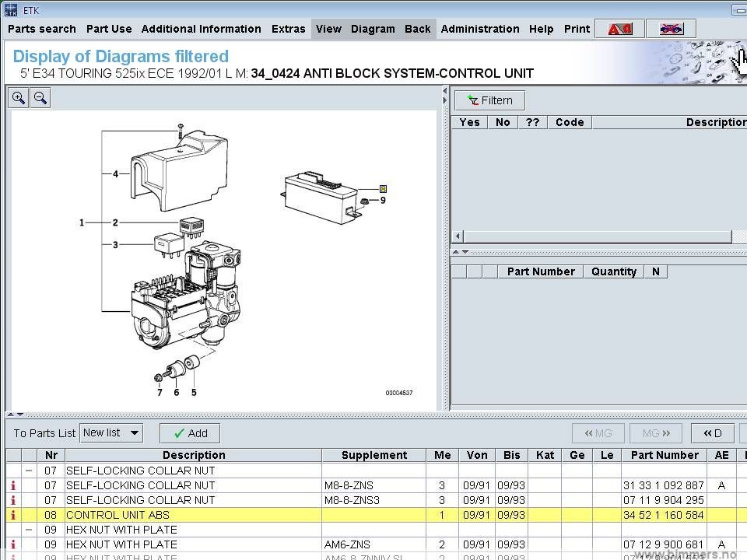The image size is (747, 560).
Task: Open the Extras menu
Action: pyautogui.click(x=288, y=29)
